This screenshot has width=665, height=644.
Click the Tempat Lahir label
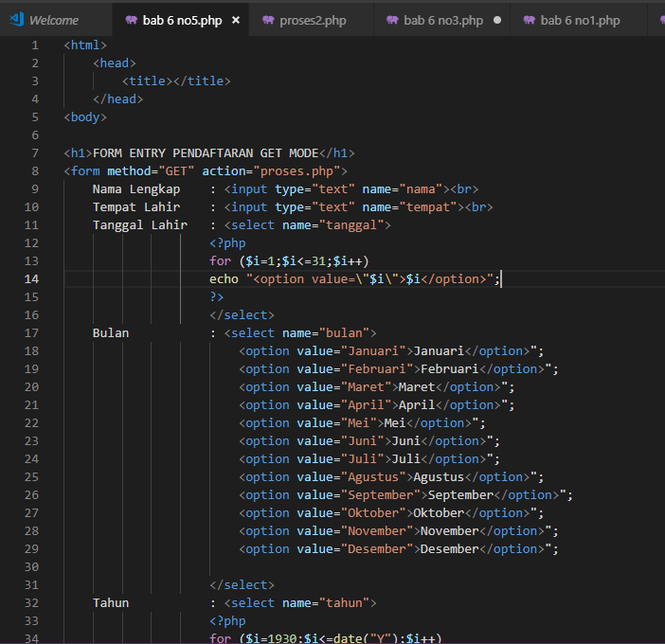click(x=136, y=207)
